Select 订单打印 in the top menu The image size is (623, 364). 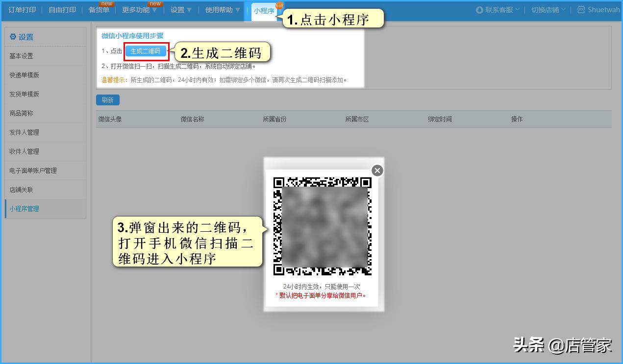coord(21,9)
